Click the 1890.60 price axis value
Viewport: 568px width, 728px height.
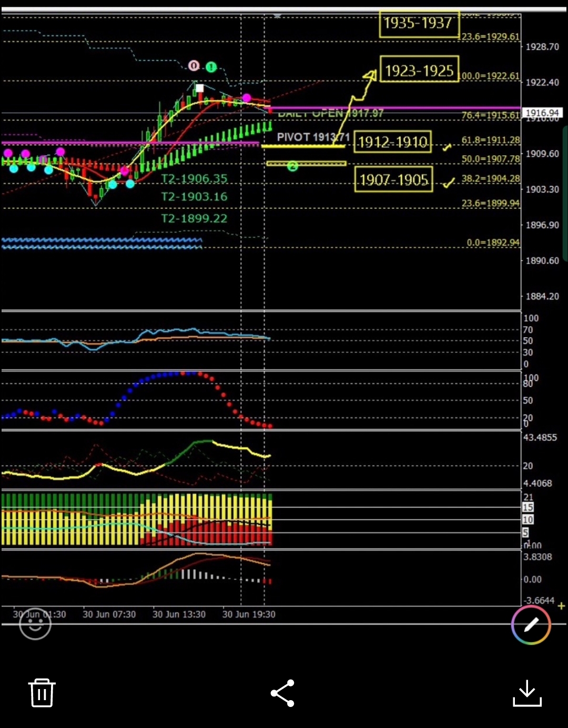click(x=542, y=260)
